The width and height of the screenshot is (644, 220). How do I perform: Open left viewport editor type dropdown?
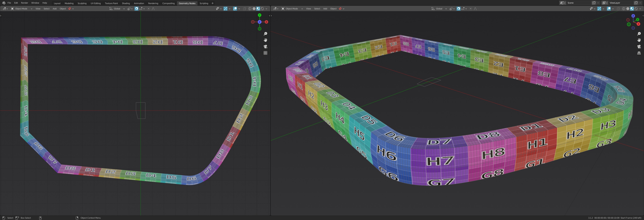coord(5,9)
